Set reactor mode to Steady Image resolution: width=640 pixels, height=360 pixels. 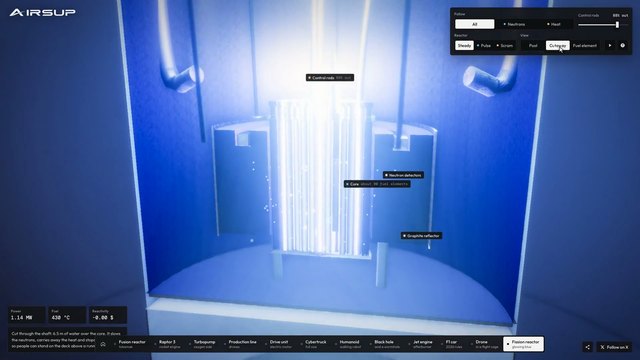(x=464, y=46)
